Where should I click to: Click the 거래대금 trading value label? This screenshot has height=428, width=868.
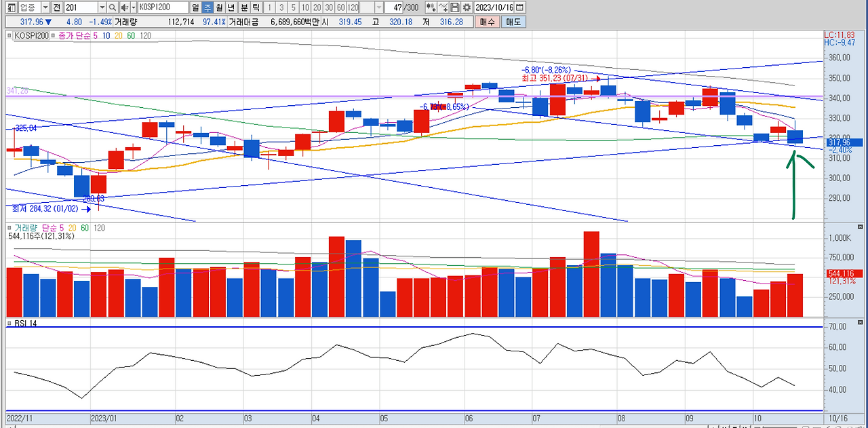[243, 22]
